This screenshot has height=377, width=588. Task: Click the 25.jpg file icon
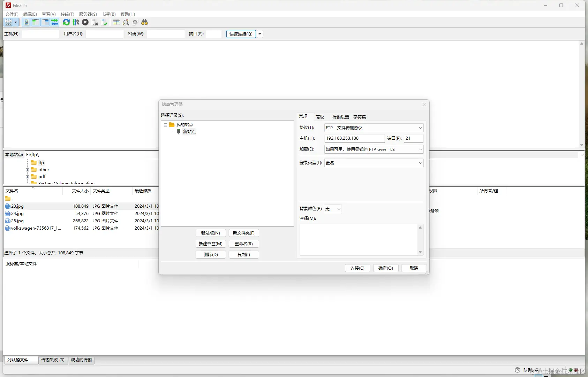8,221
